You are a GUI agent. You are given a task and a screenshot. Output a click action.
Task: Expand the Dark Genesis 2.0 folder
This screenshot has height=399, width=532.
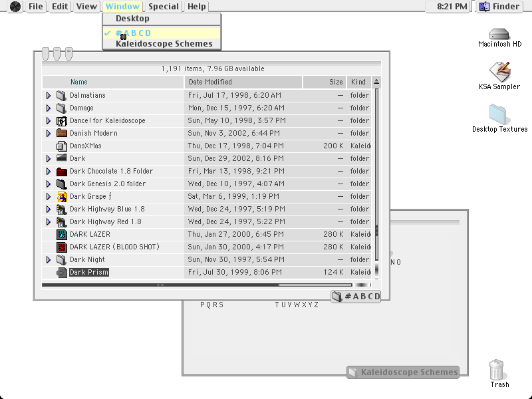pos(48,184)
